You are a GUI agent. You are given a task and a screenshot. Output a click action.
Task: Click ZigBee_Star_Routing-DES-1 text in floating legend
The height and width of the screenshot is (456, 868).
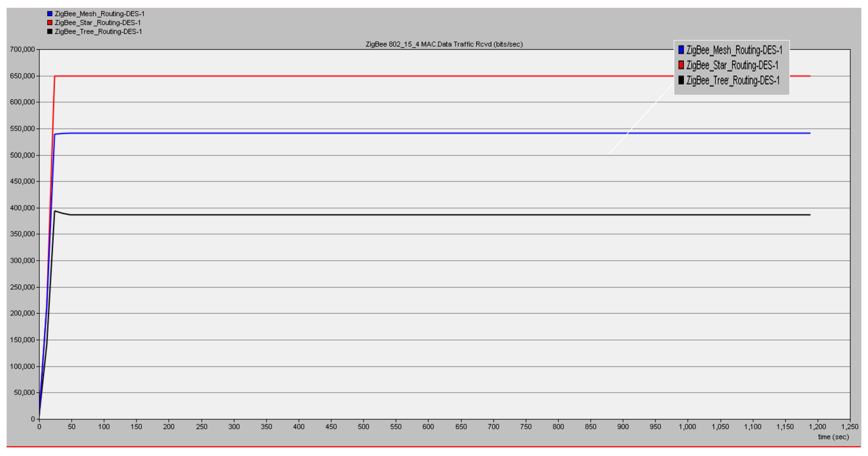[x=732, y=65]
